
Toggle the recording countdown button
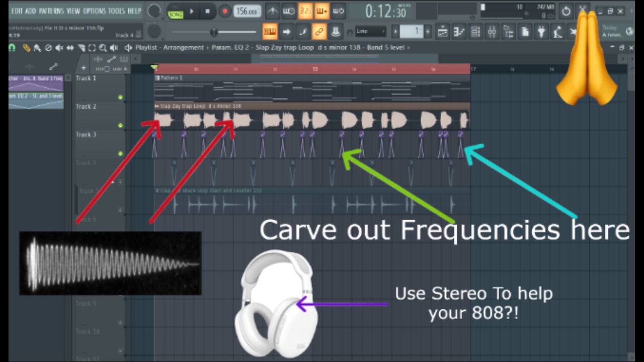coord(305,11)
